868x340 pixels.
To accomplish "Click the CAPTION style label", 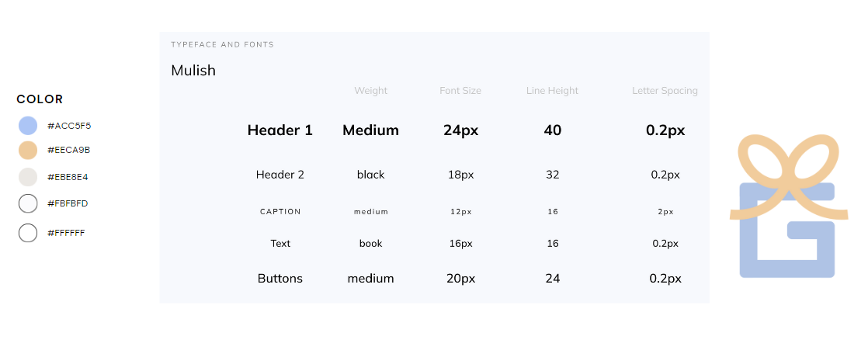I will (280, 211).
